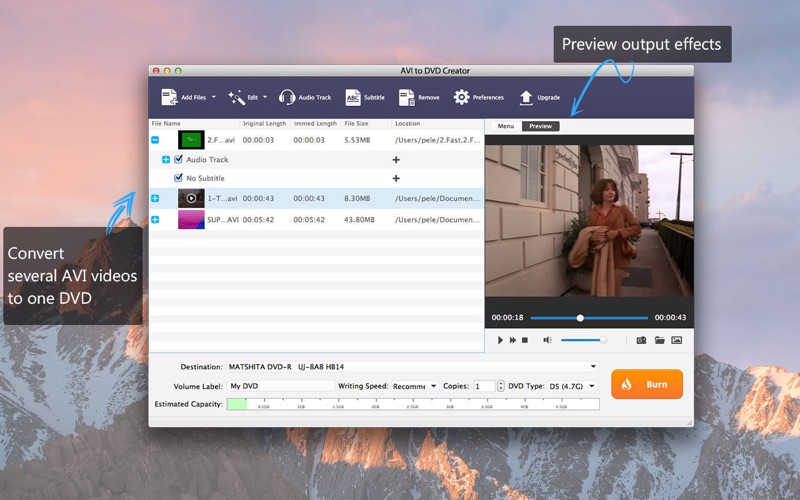Screen dimensions: 800x500
Task: Click the preview video frame
Action: click(x=589, y=220)
